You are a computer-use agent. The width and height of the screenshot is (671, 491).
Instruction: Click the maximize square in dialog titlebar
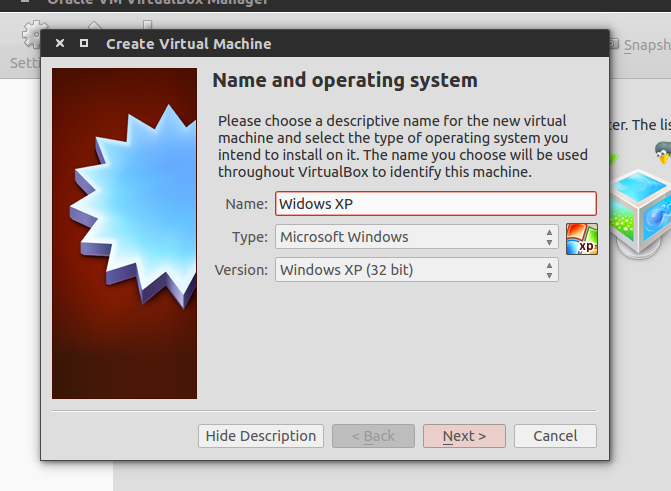click(x=84, y=43)
